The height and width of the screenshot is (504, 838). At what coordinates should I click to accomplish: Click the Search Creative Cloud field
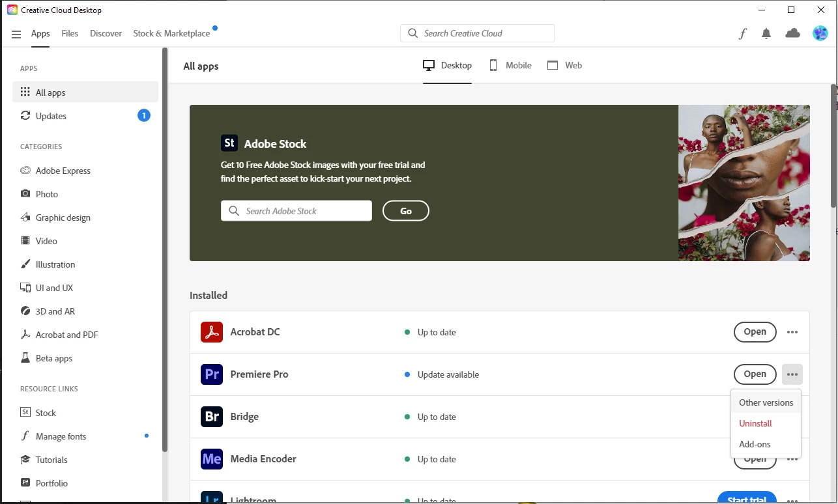point(478,33)
